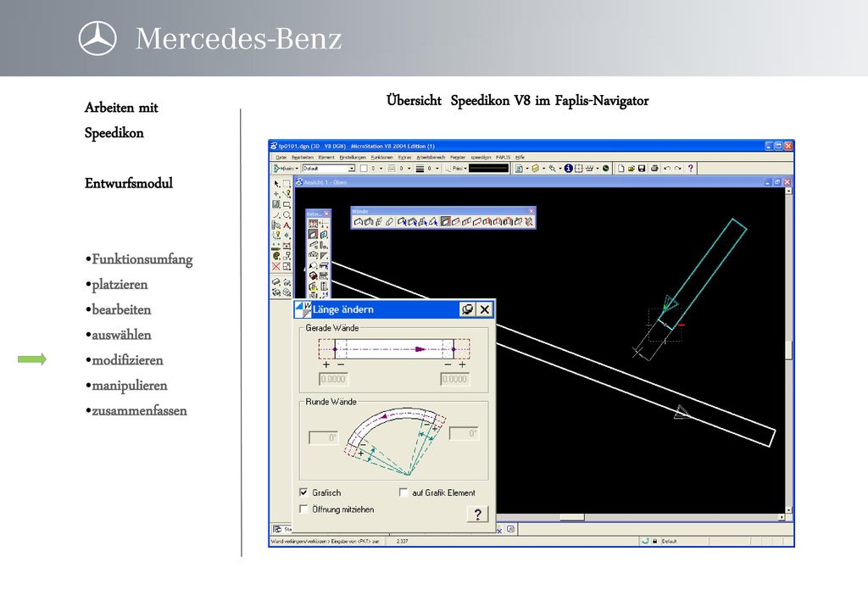Screen dimensions: 868x601
Task: Open the Bearbeiten menu
Action: pos(303,157)
